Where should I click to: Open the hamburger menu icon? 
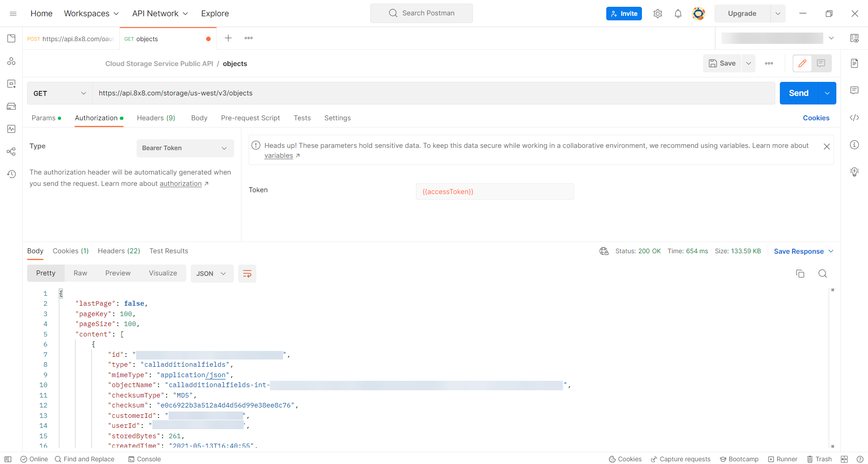(13, 14)
